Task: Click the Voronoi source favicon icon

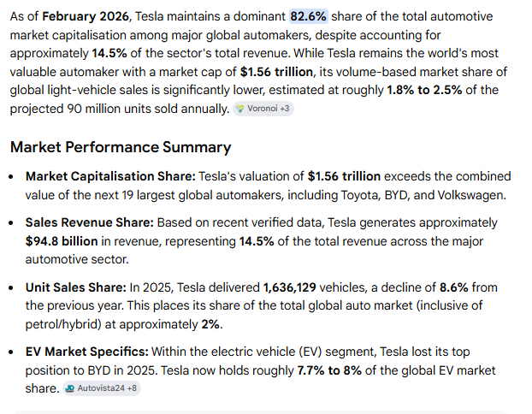Action: click(239, 109)
